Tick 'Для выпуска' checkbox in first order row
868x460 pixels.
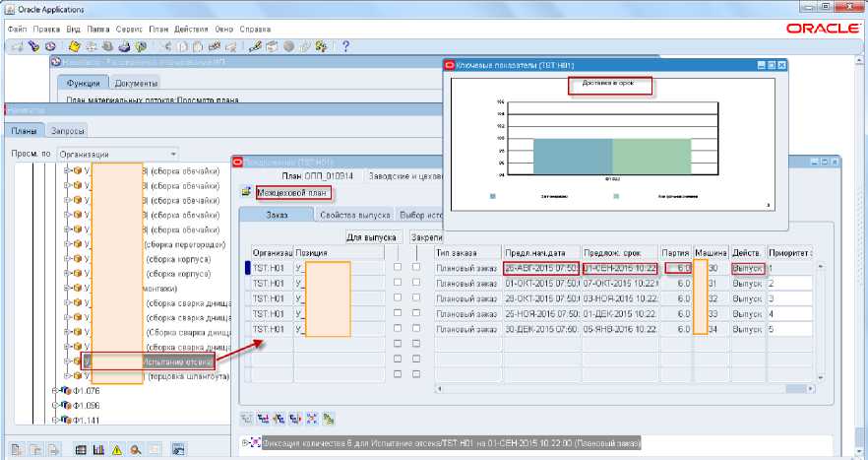[398, 268]
